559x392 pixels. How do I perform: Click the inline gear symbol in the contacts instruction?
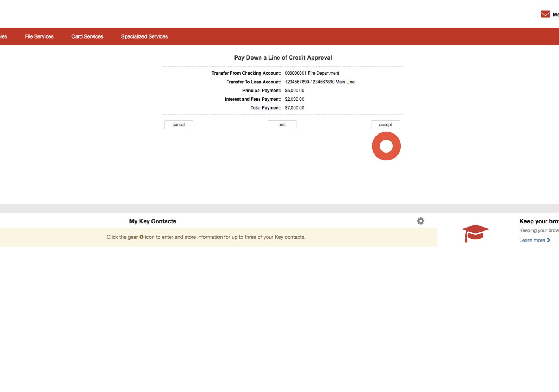141,237
